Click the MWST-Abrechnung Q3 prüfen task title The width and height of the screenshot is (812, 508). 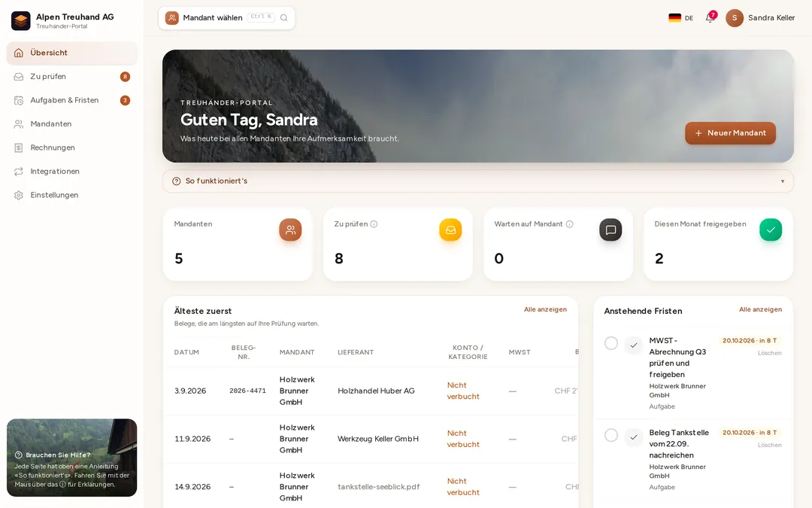click(678, 357)
